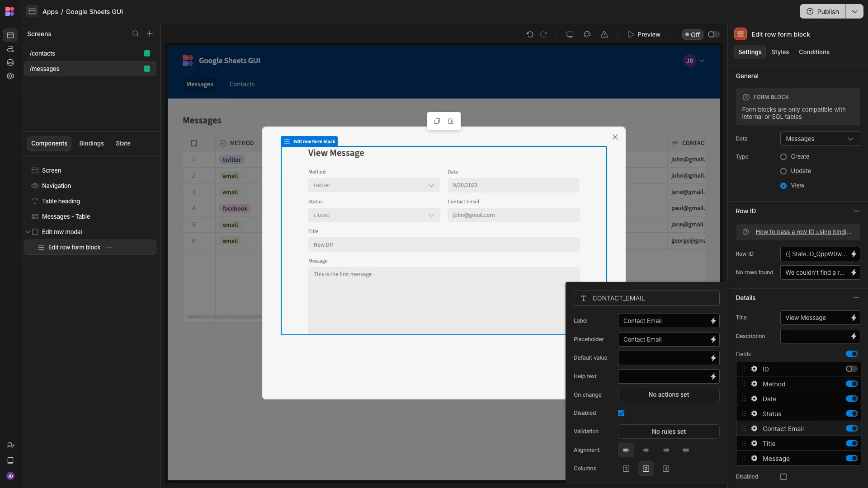Image resolution: width=868 pixels, height=488 pixels.
Task: Redo the last change
Action: [544, 34]
